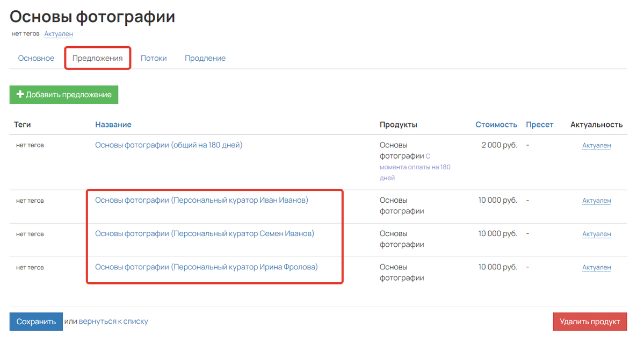Follow the вернуться к списку link
The image size is (644, 342).
click(x=113, y=321)
